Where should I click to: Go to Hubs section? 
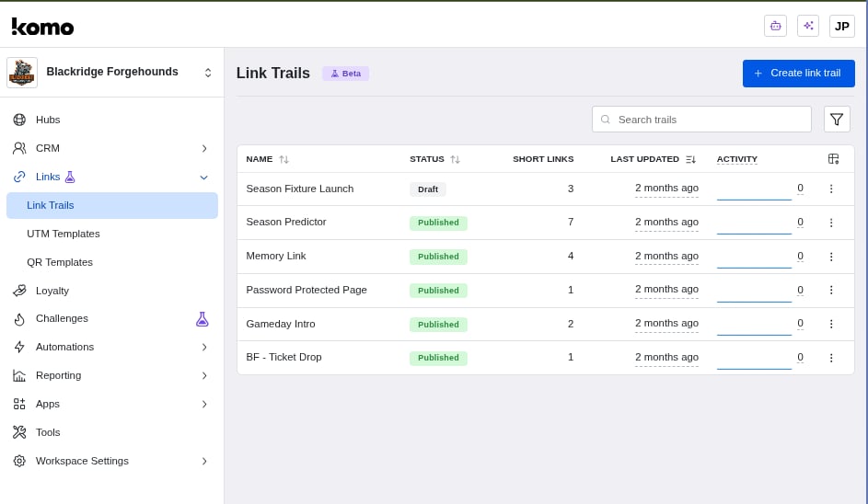point(48,120)
